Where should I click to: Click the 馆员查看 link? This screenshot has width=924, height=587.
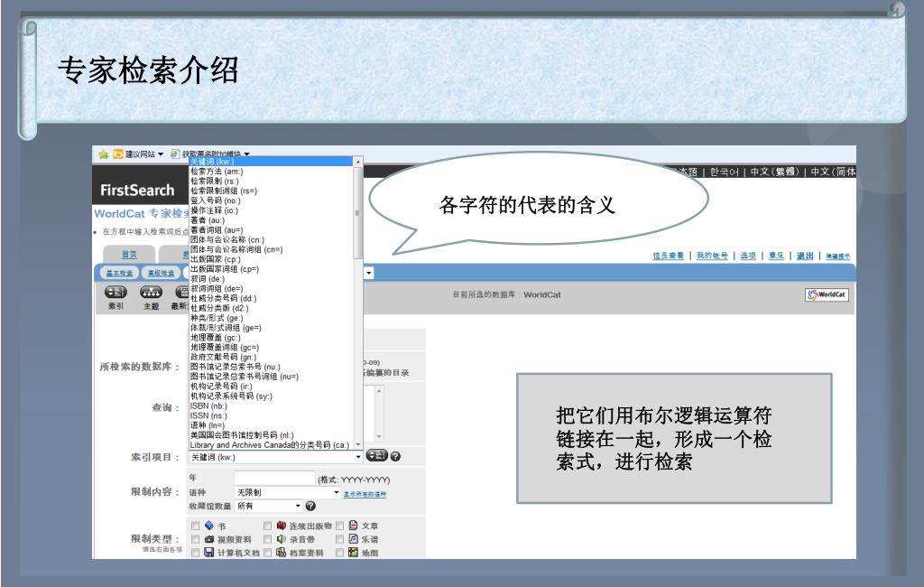(669, 256)
